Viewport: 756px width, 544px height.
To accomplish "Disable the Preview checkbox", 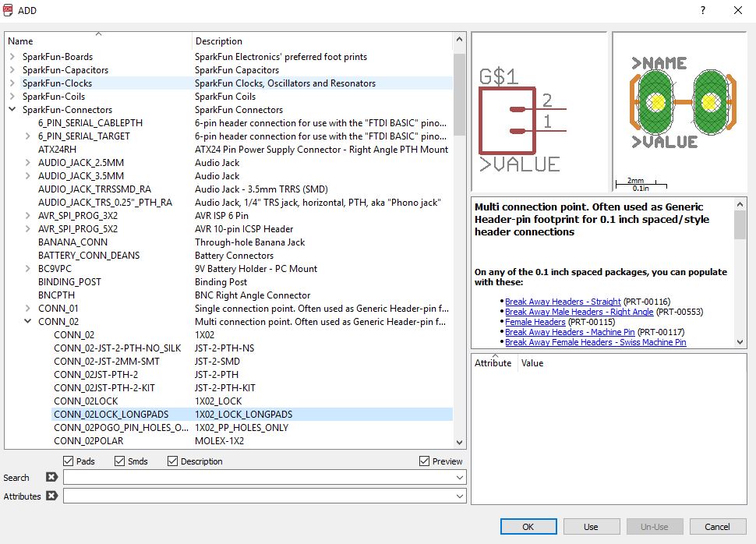I will [x=424, y=461].
